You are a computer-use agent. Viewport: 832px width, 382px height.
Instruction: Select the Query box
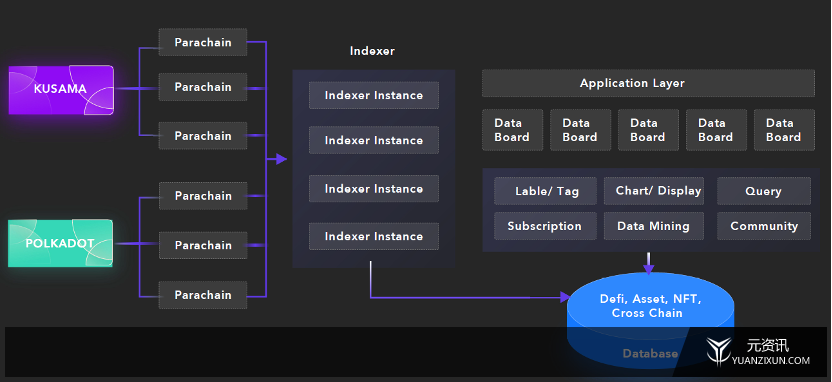click(x=764, y=191)
